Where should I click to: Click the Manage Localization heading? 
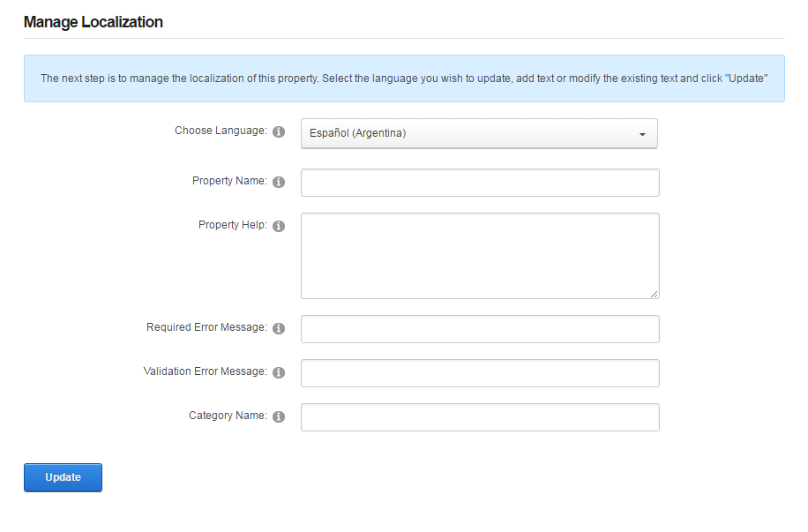[x=94, y=22]
